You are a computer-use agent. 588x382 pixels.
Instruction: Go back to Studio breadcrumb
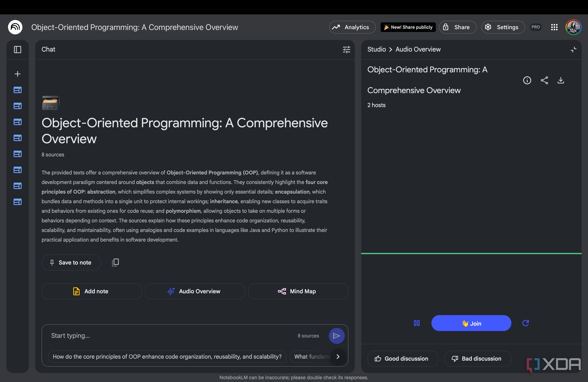click(377, 50)
